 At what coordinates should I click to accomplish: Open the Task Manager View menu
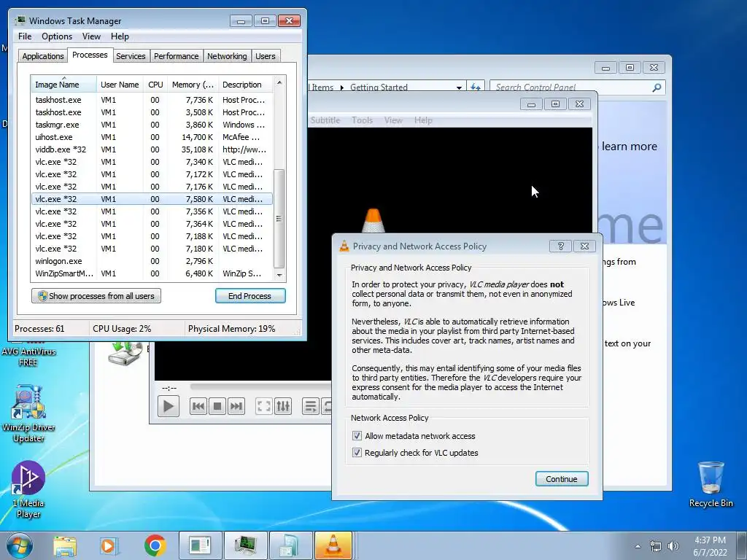tap(91, 36)
